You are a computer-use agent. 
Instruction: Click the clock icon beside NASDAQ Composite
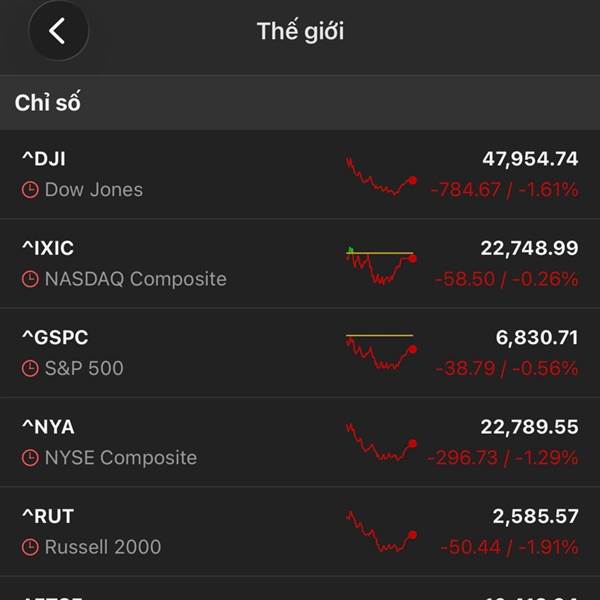coord(30,279)
